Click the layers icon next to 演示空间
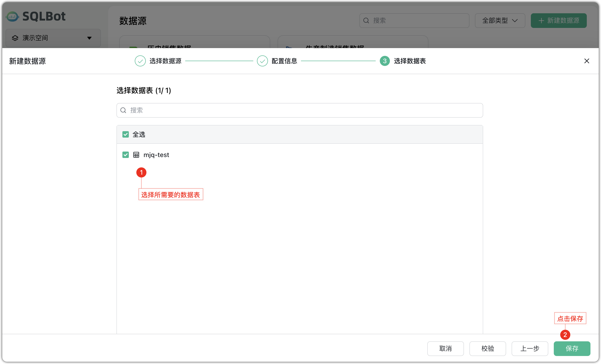The height and width of the screenshot is (364, 601). tap(15, 38)
